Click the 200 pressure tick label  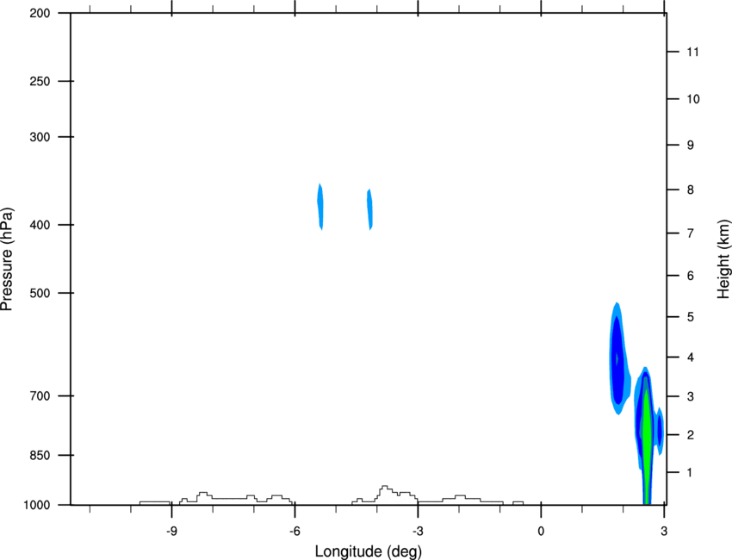(x=40, y=13)
